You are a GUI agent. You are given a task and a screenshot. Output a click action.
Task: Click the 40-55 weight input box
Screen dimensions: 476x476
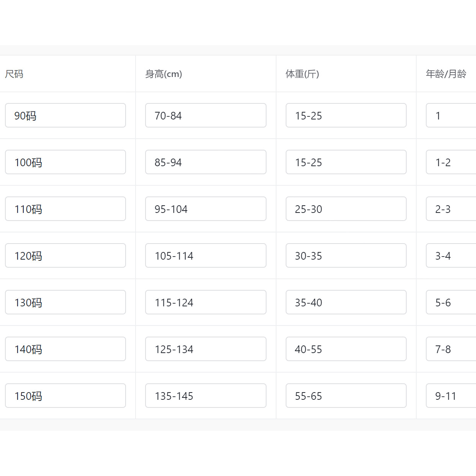(x=346, y=349)
